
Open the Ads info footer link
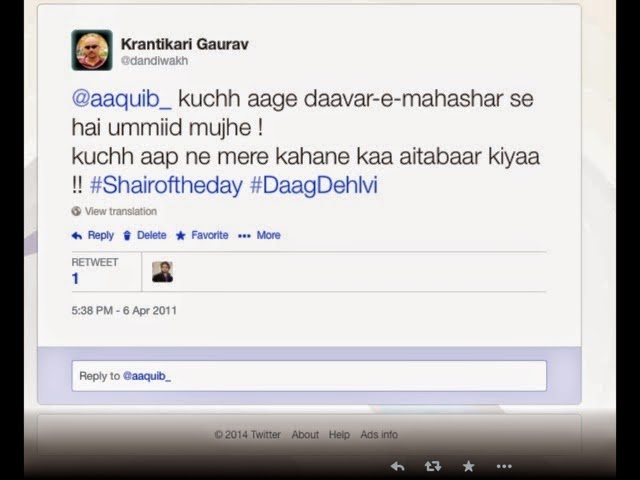[379, 435]
